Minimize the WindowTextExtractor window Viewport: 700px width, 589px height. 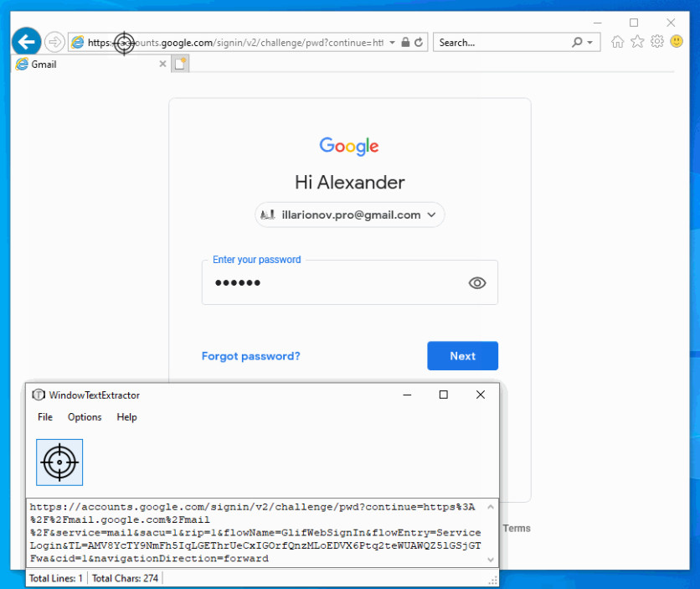pos(407,395)
